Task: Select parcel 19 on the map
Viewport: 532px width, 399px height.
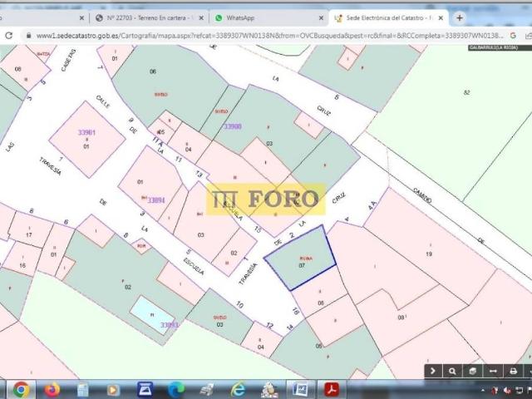Action: [x=429, y=254]
